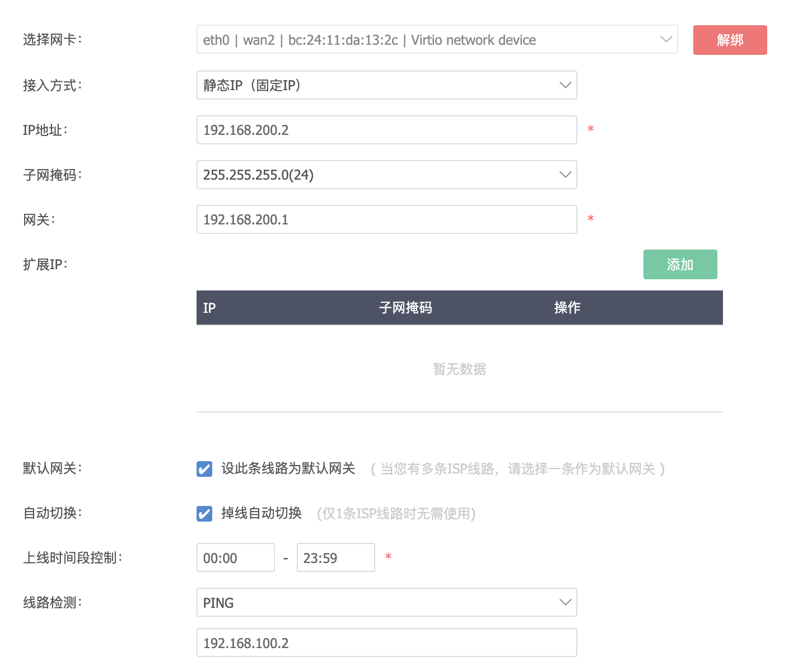Click the detection address field 192.168.100.2
812x666 pixels.
(386, 643)
